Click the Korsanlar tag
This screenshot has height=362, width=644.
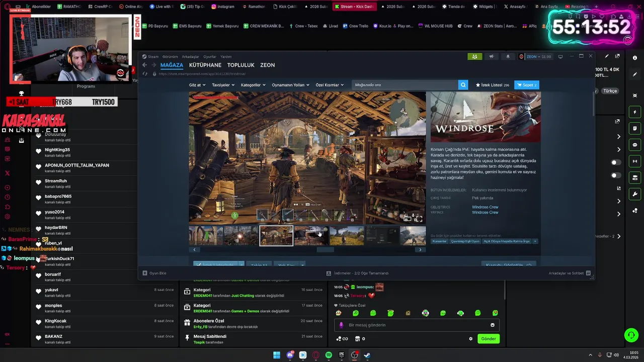click(439, 241)
